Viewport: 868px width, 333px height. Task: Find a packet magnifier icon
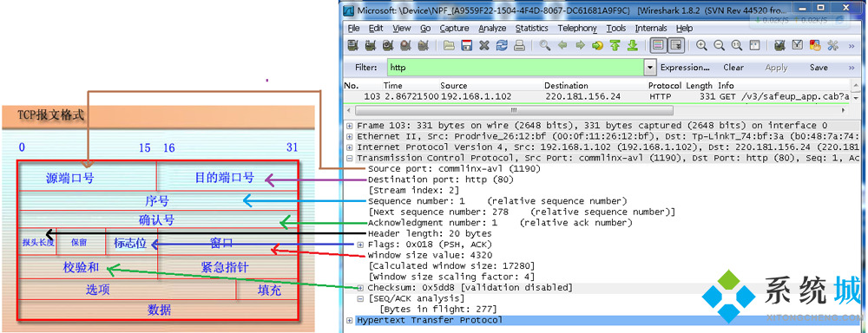click(545, 45)
